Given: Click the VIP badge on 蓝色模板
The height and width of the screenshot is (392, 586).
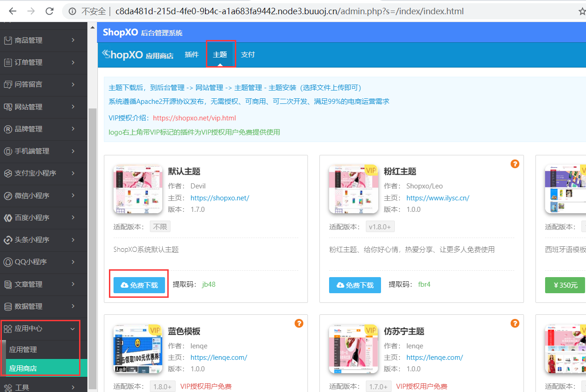Looking at the screenshot, I should click(155, 330).
